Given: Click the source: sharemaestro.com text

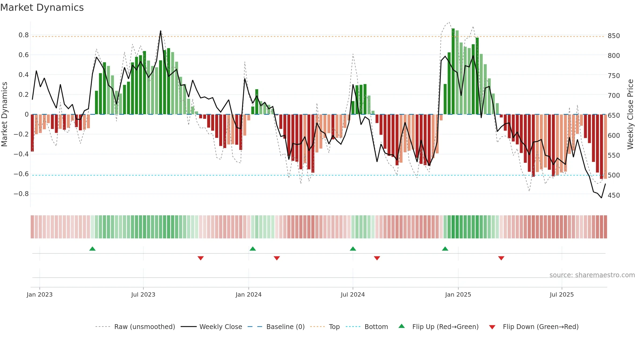Looking at the screenshot, I should (x=592, y=275).
